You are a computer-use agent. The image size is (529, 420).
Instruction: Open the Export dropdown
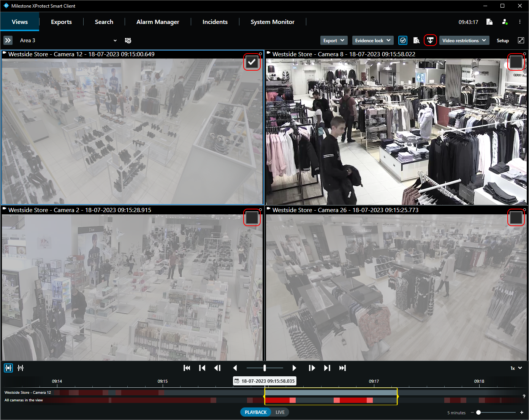pos(334,40)
